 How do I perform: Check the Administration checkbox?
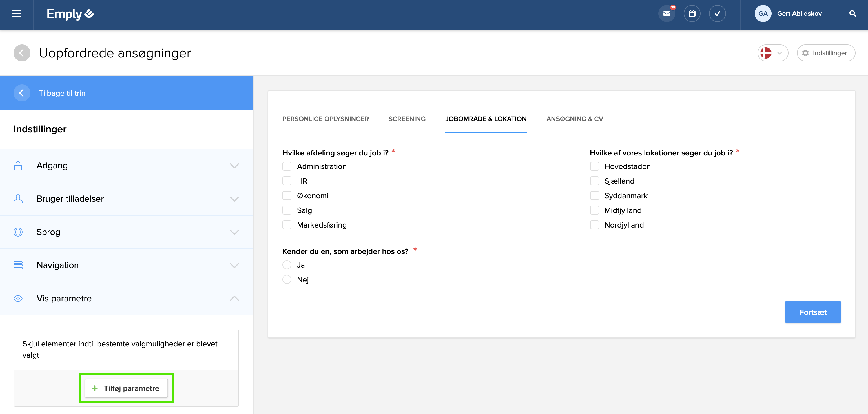tap(287, 166)
